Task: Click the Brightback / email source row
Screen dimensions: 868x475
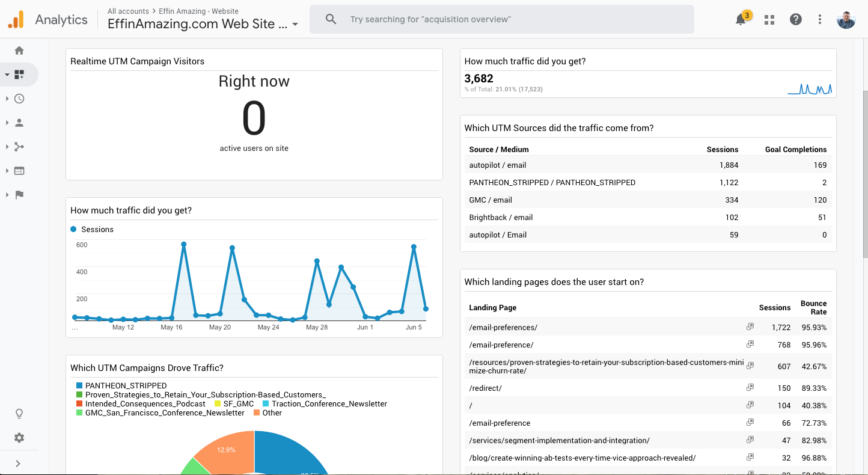Action: tap(648, 217)
